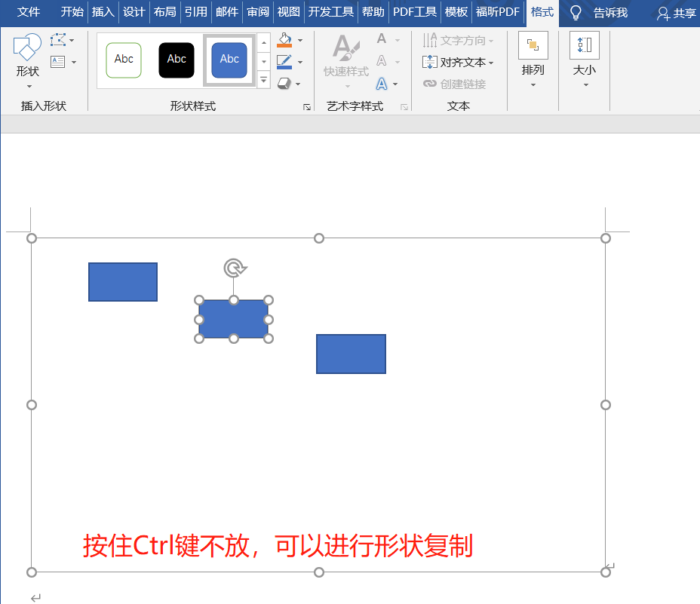The height and width of the screenshot is (604, 700).
Task: Open Shape Effects dropdown arrow
Action: pos(298,84)
